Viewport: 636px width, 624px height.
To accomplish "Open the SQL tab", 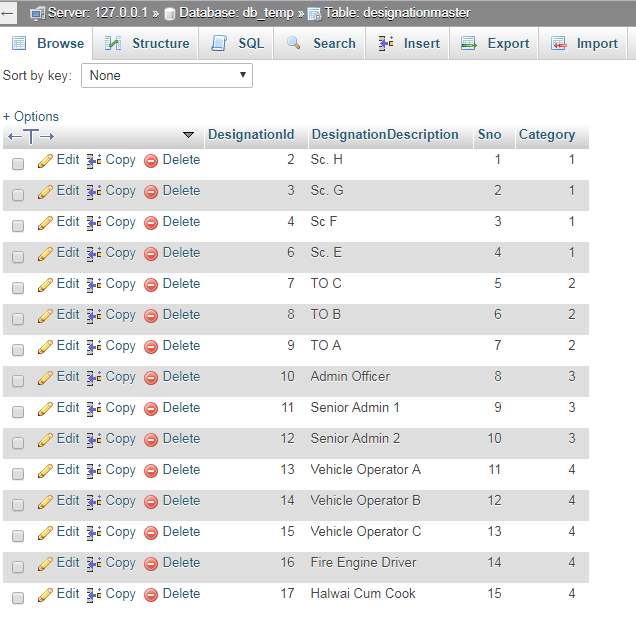I will [236, 43].
